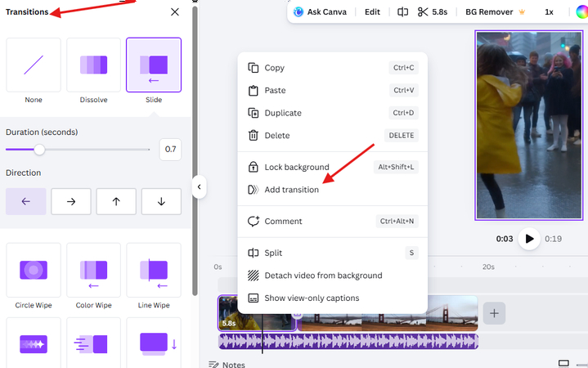Choose the Color Wipe transition

[x=94, y=270]
